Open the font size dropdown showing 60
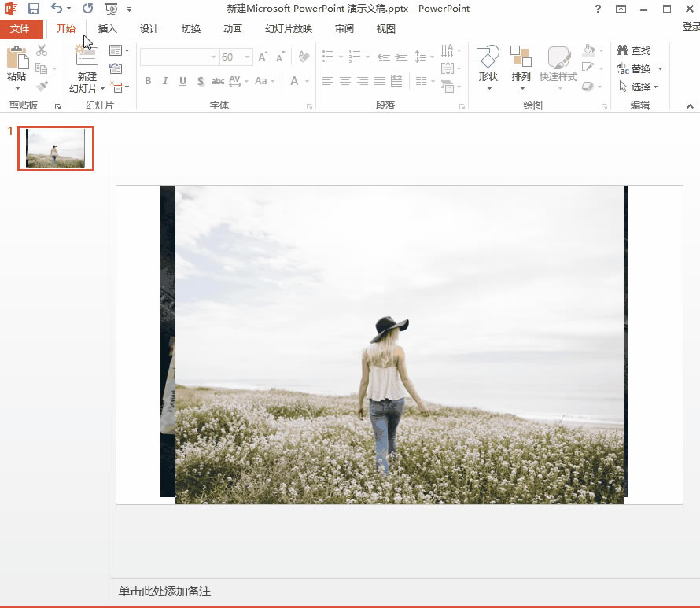 pyautogui.click(x=248, y=57)
